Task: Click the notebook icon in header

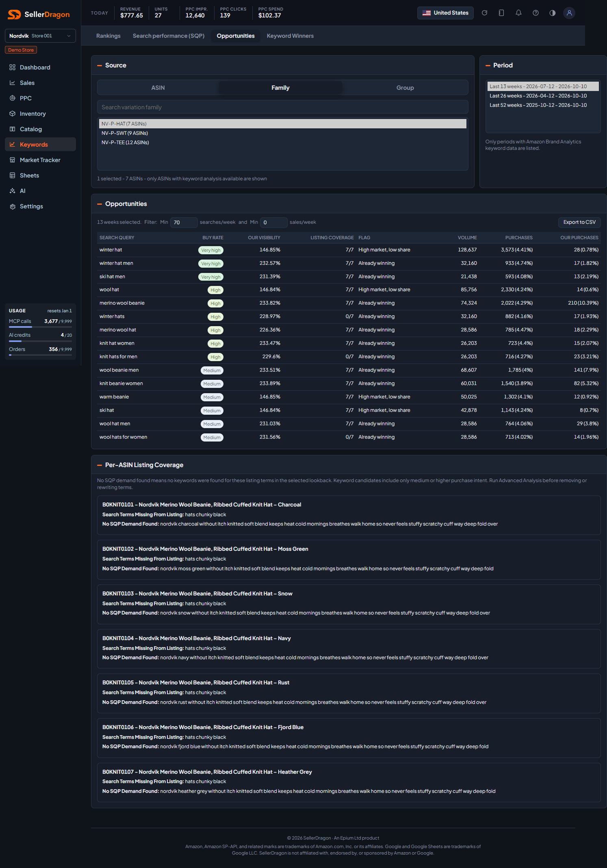Action: [x=501, y=13]
